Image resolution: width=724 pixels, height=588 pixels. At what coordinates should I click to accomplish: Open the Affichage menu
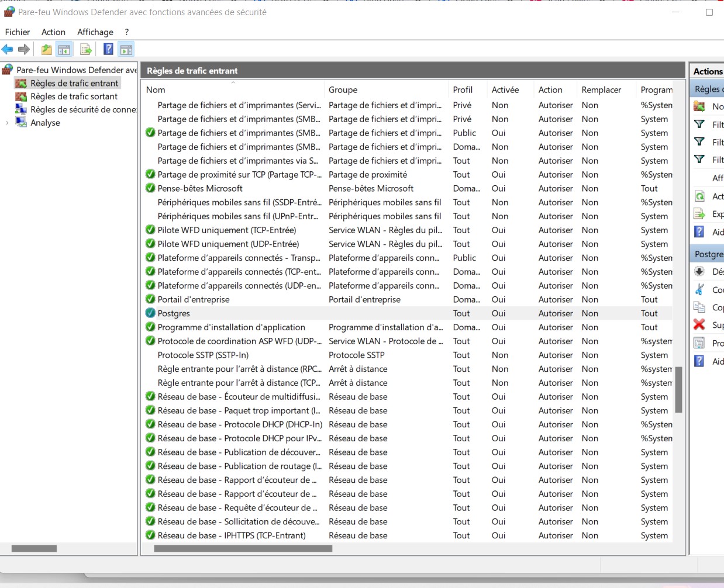[x=95, y=32]
